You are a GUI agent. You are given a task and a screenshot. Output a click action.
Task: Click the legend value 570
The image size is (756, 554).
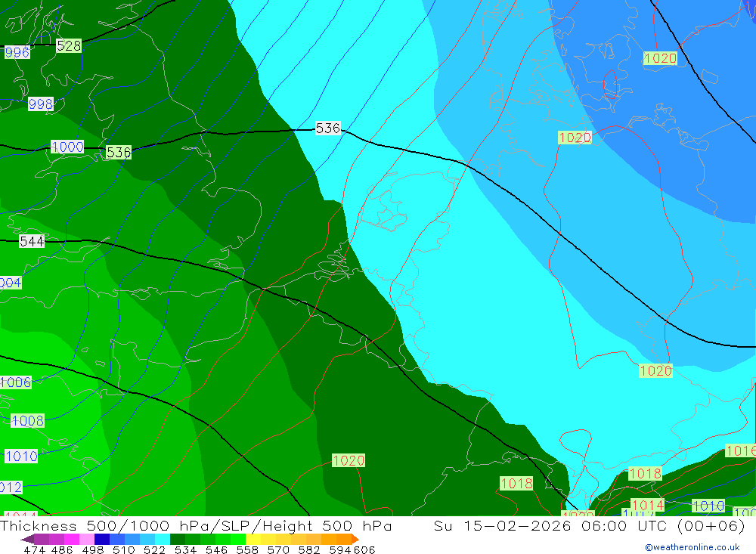point(278,549)
